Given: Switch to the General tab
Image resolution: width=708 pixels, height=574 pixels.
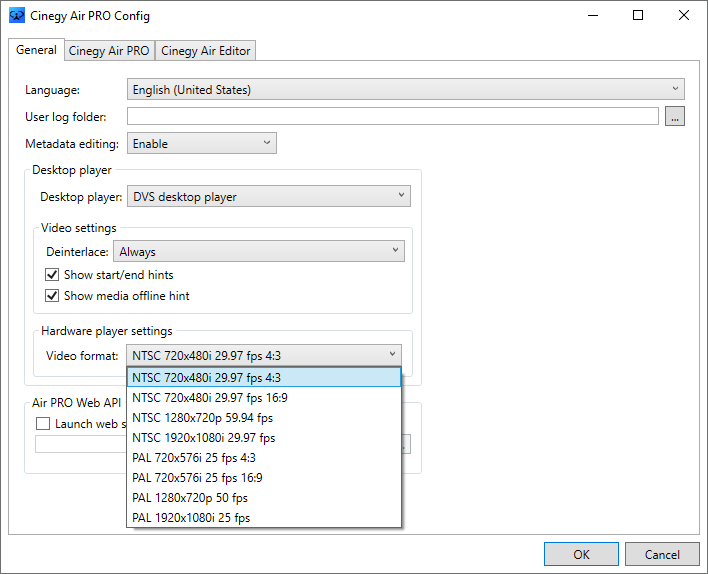Looking at the screenshot, I should [36, 50].
